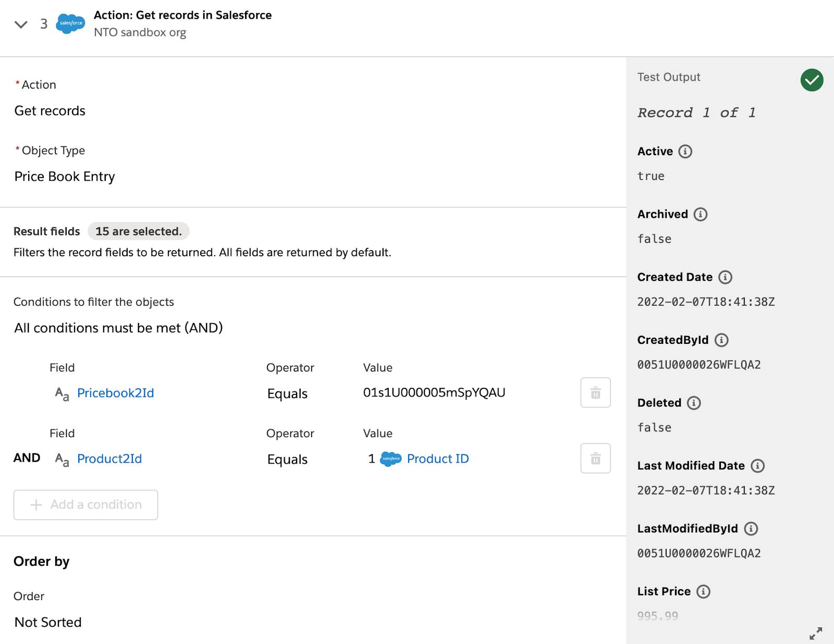This screenshot has height=644, width=834.
Task: Show info for the Deleted field
Action: click(694, 403)
